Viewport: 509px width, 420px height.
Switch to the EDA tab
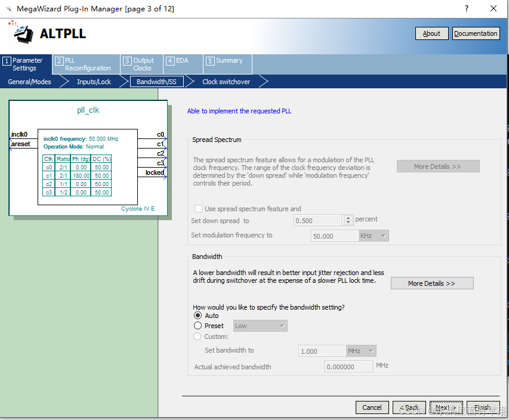[x=183, y=64]
